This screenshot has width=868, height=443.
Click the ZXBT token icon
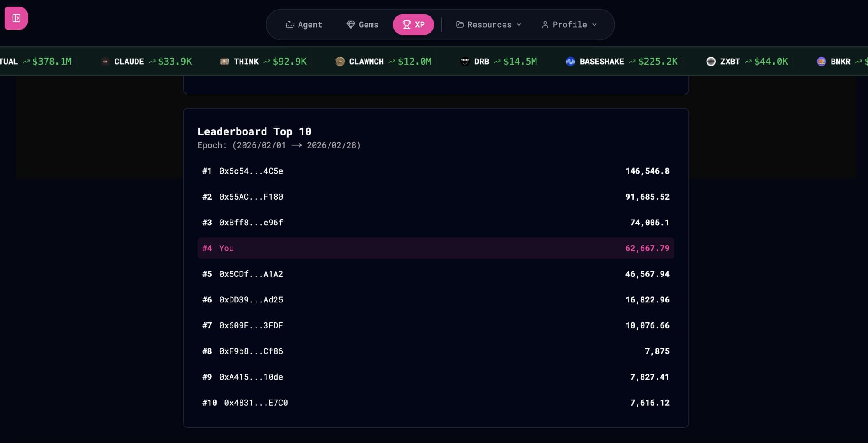pyautogui.click(x=711, y=62)
